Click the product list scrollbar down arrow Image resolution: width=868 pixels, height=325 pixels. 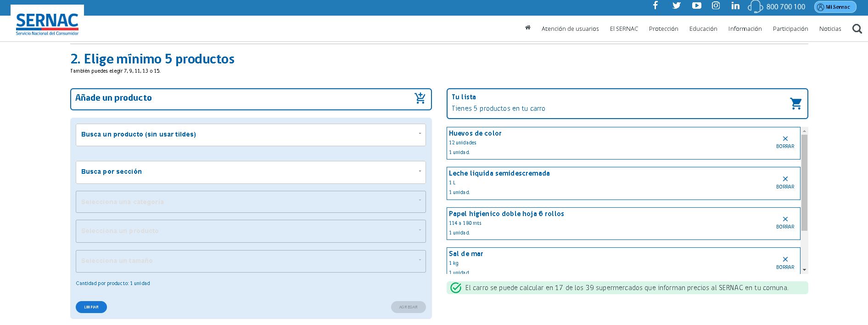point(804,270)
